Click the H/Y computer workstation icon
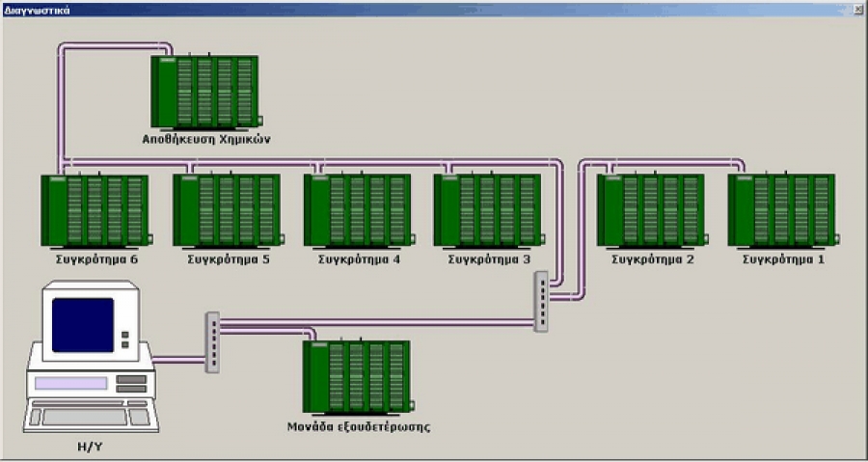 [89, 356]
